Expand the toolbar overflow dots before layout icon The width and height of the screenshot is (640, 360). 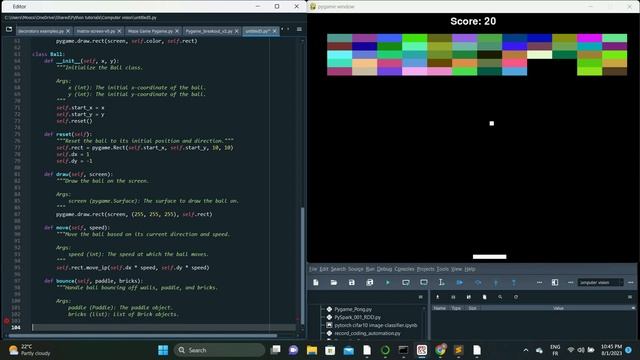(x=539, y=282)
